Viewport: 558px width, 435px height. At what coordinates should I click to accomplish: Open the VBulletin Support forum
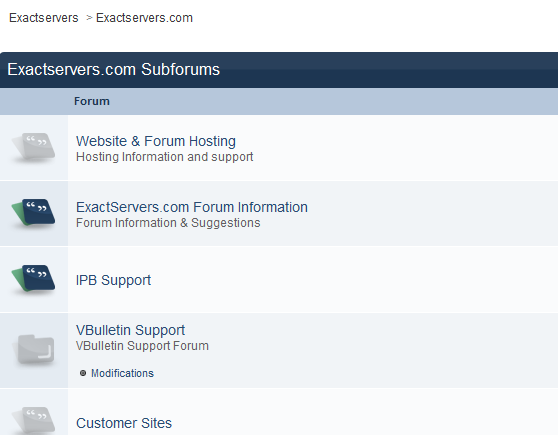click(x=130, y=330)
